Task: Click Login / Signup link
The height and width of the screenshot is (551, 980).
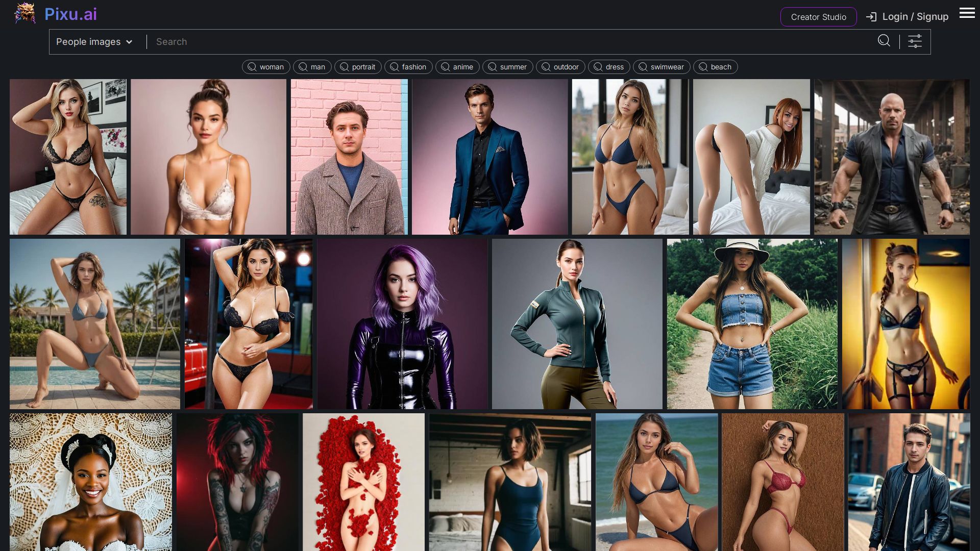Action: pos(915,17)
